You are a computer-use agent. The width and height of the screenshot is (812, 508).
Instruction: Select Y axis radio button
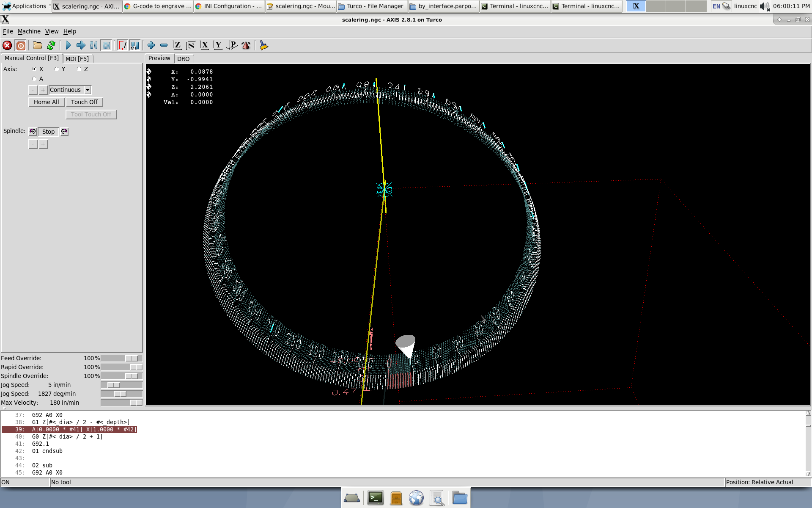point(57,69)
